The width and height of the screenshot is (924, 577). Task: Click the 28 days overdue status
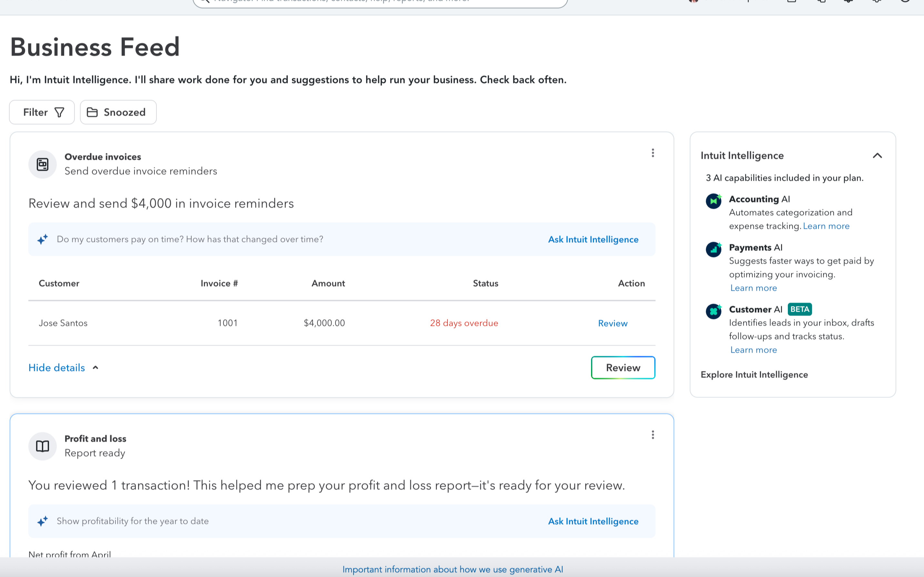(464, 323)
